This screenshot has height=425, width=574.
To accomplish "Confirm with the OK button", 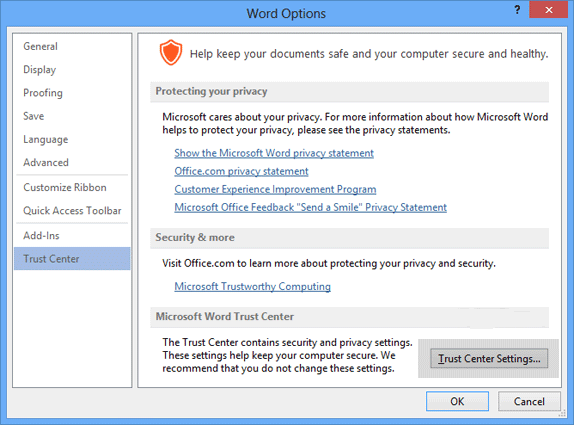I will click(457, 401).
